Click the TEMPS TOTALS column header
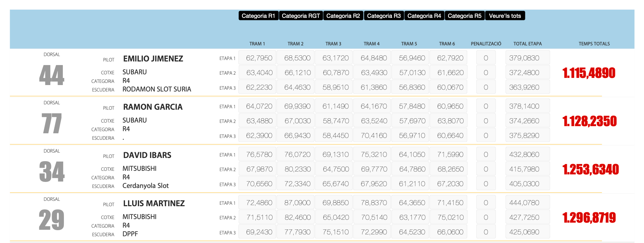 coord(594,44)
